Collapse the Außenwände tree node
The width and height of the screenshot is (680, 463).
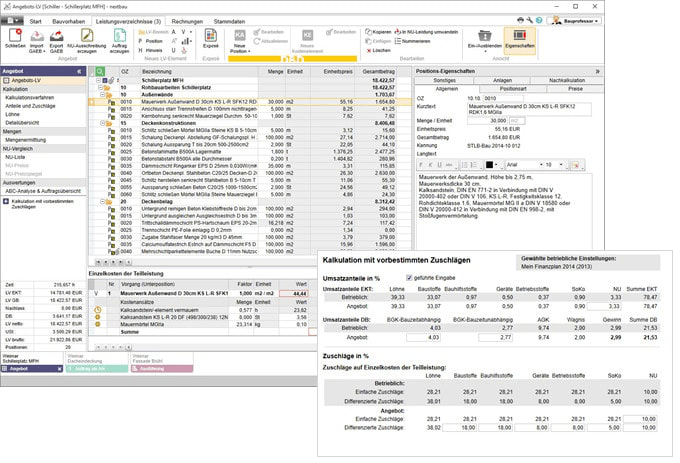[103, 95]
